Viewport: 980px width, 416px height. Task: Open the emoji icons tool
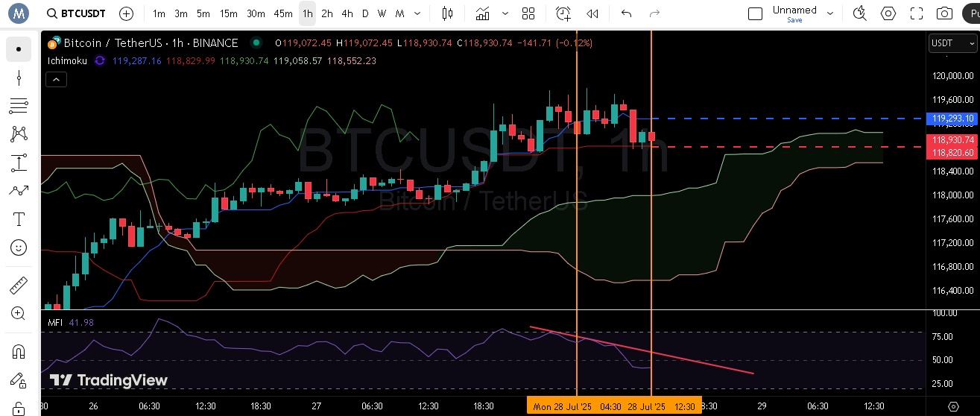19,248
